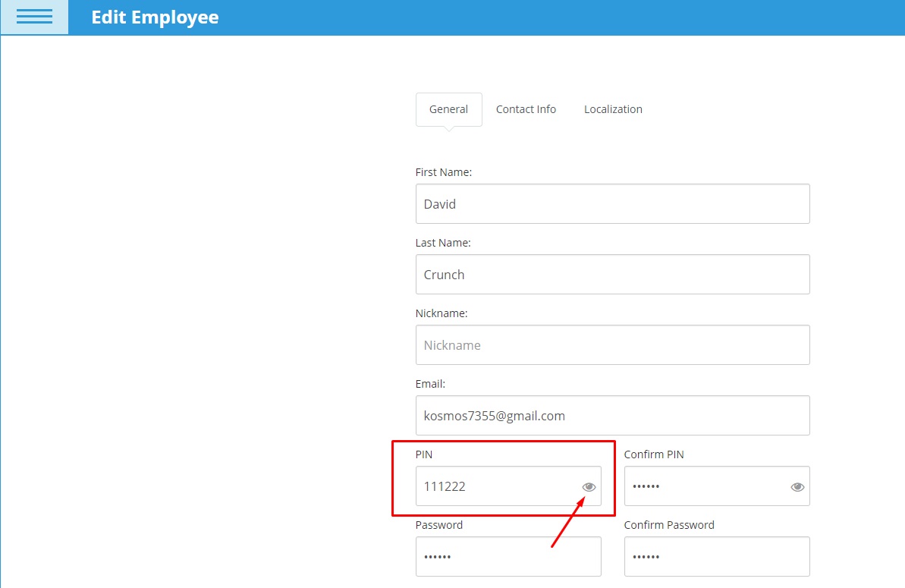
Task: Switch to the General tab
Action: tap(448, 109)
